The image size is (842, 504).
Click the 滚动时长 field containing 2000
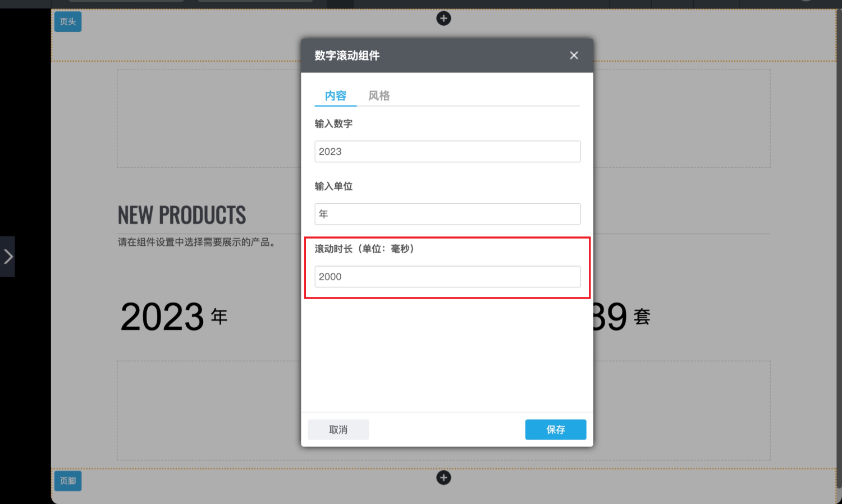click(x=447, y=277)
